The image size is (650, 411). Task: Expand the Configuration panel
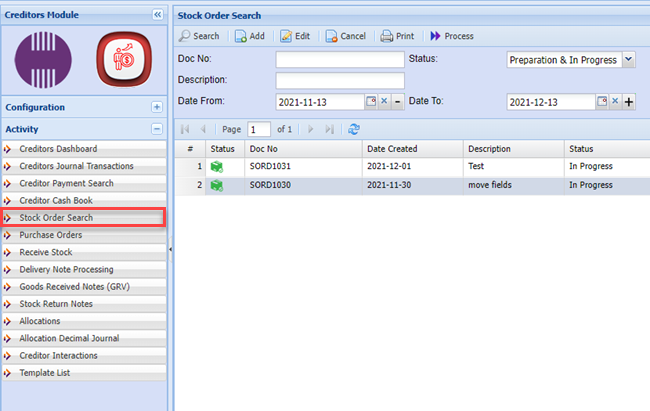156,107
